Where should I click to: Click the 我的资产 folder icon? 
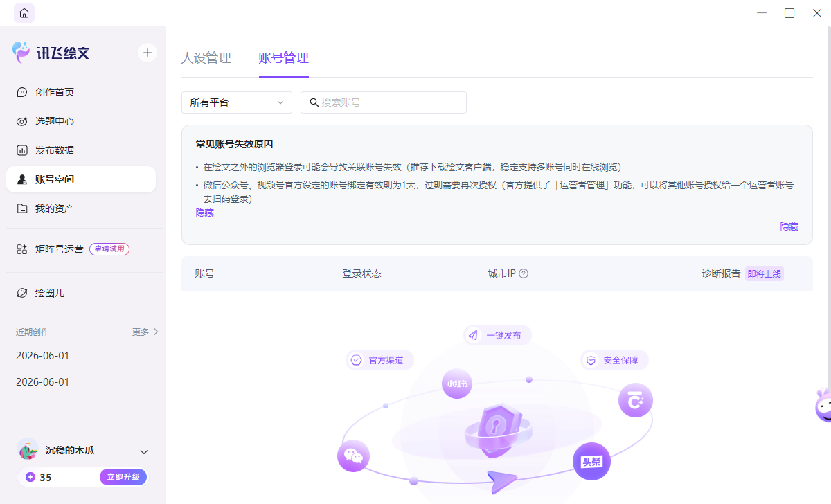click(22, 208)
